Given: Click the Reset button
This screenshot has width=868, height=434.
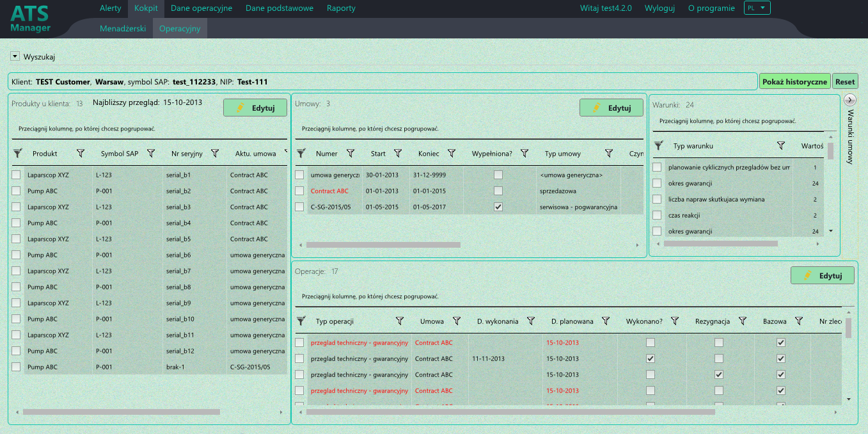Looking at the screenshot, I should [845, 81].
